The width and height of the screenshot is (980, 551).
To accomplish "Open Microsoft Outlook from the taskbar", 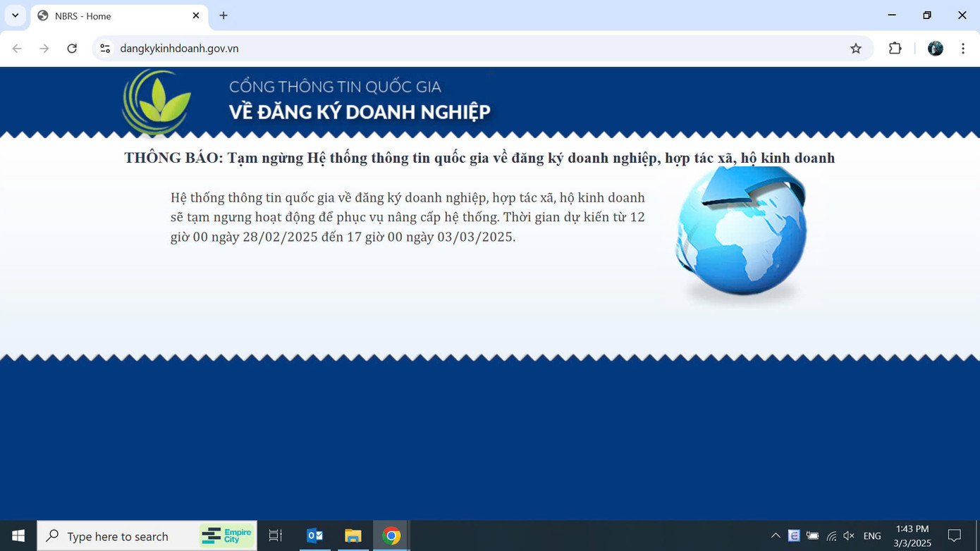I will click(x=314, y=535).
